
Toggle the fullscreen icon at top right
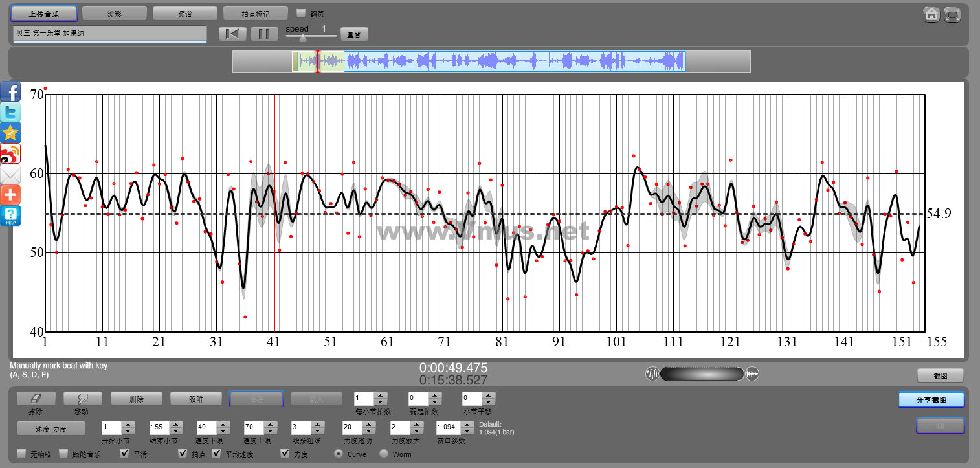coord(952,14)
